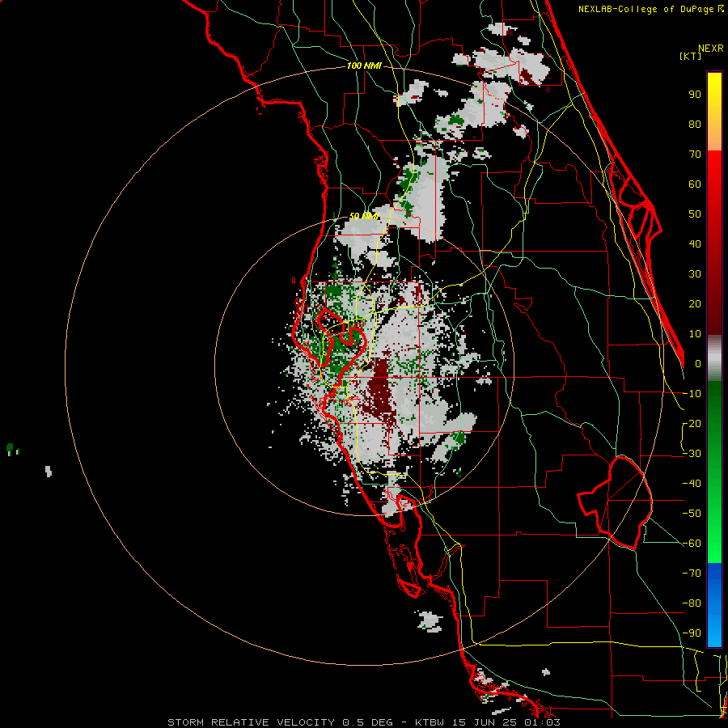Image resolution: width=728 pixels, height=728 pixels.
Task: Click the positive "10" scale value
Action: pyautogui.click(x=695, y=334)
